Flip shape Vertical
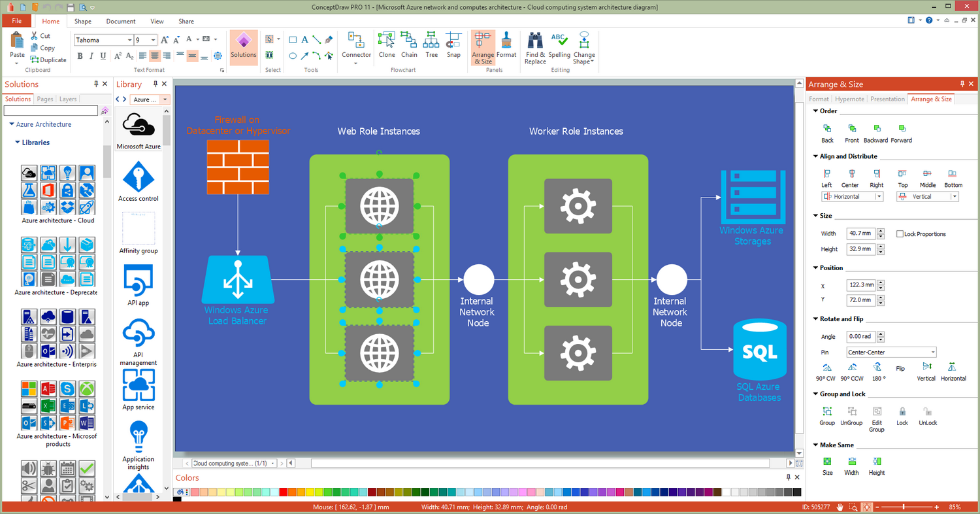Viewport: 980px width, 514px height. pyautogui.click(x=926, y=372)
